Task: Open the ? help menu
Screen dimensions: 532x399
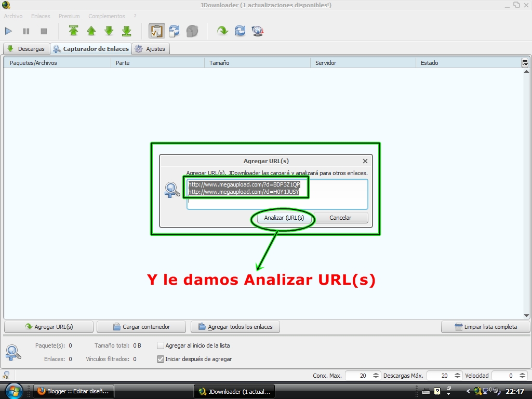Action: (135, 16)
